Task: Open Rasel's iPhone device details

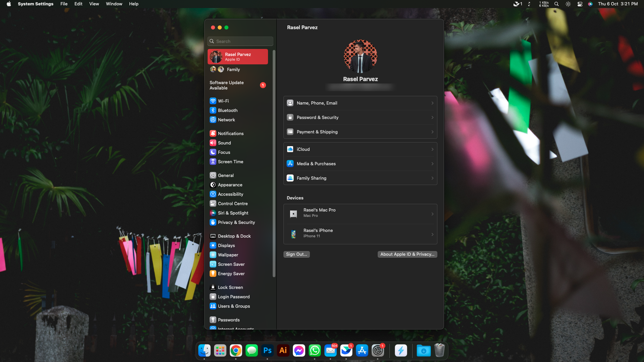Action: (360, 234)
